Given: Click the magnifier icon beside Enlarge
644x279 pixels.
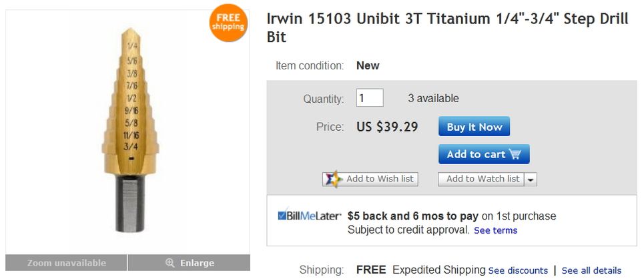Looking at the screenshot, I should click(x=170, y=263).
